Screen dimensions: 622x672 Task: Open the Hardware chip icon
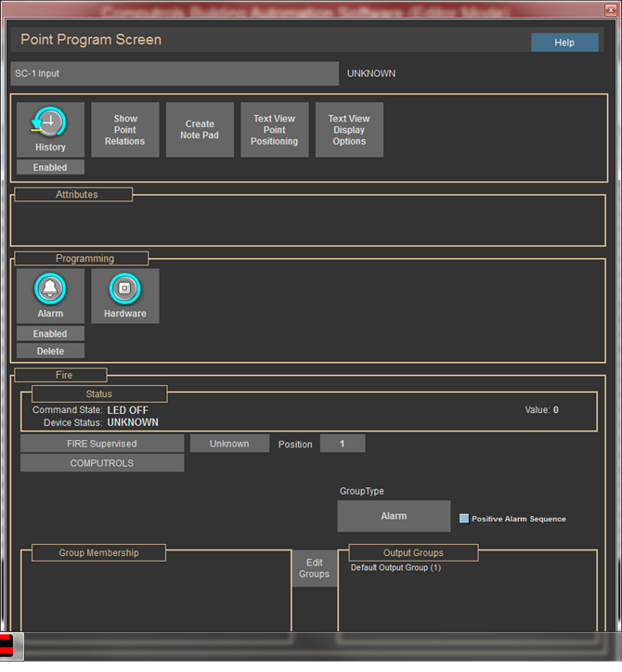pos(124,290)
